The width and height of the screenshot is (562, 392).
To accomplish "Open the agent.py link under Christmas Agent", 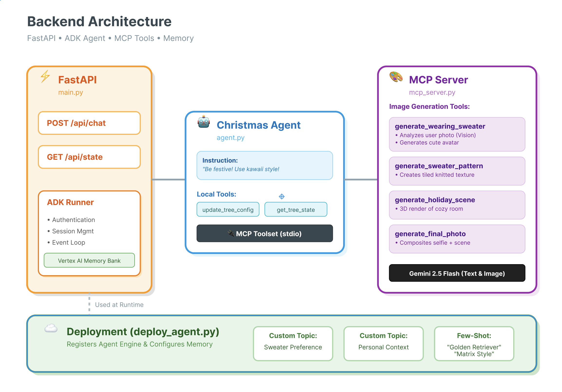I will pyautogui.click(x=230, y=138).
